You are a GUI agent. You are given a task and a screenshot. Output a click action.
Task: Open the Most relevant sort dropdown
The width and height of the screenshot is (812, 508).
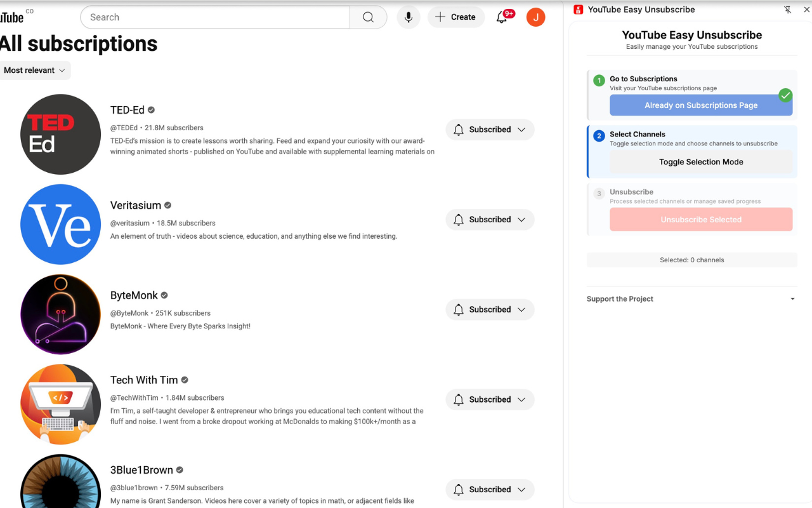click(34, 70)
